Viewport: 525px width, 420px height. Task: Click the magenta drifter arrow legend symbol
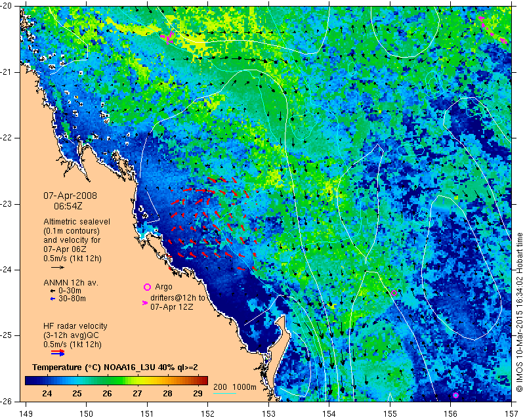click(x=145, y=303)
